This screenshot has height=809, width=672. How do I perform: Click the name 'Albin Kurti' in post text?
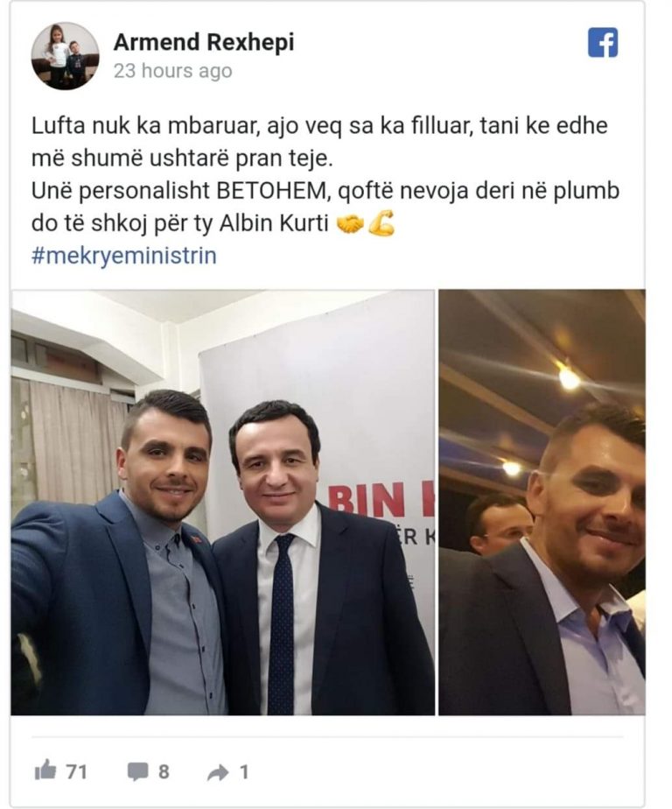pos(275,223)
